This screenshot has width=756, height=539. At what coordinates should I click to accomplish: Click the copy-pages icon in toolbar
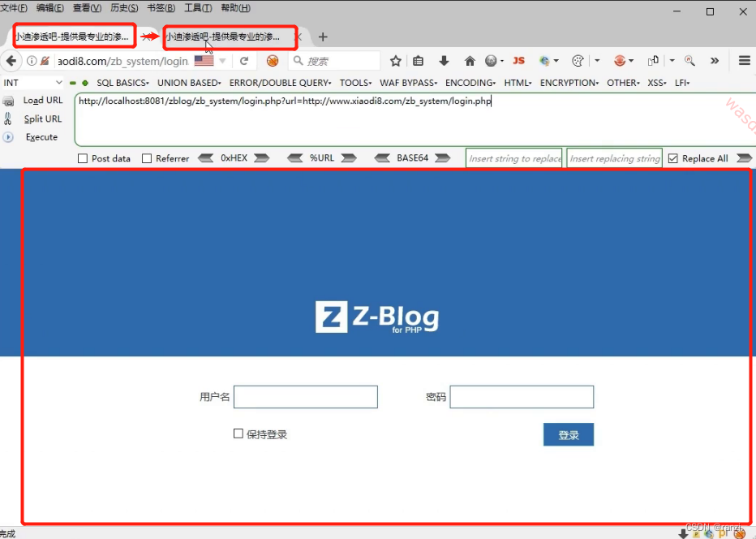coord(653,61)
